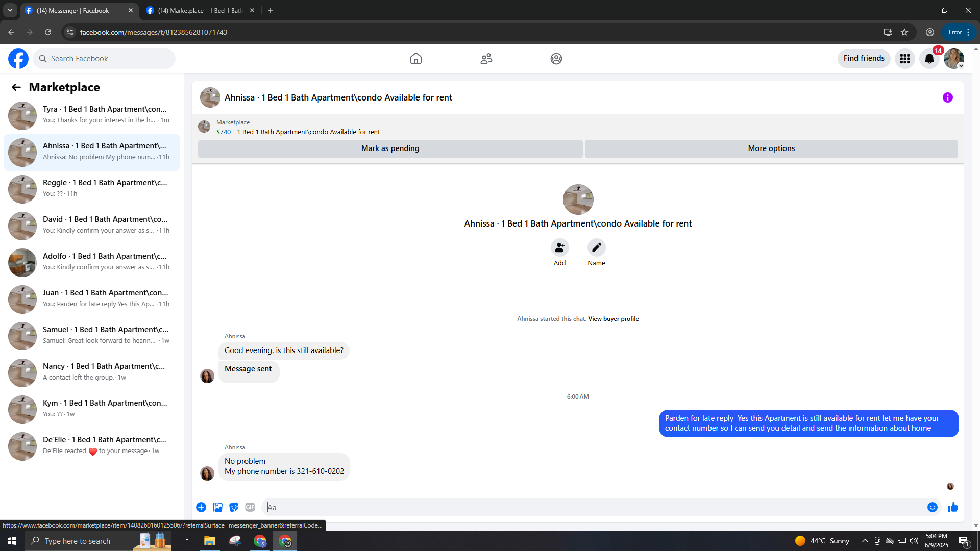Open the Facebook menu grid icon
980x551 pixels.
[x=905, y=59]
